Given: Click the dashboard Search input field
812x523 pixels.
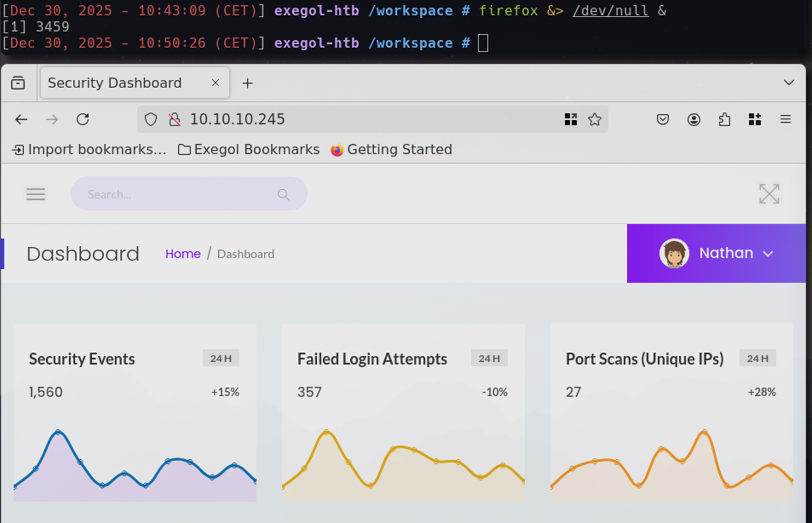Looking at the screenshot, I should [179, 194].
